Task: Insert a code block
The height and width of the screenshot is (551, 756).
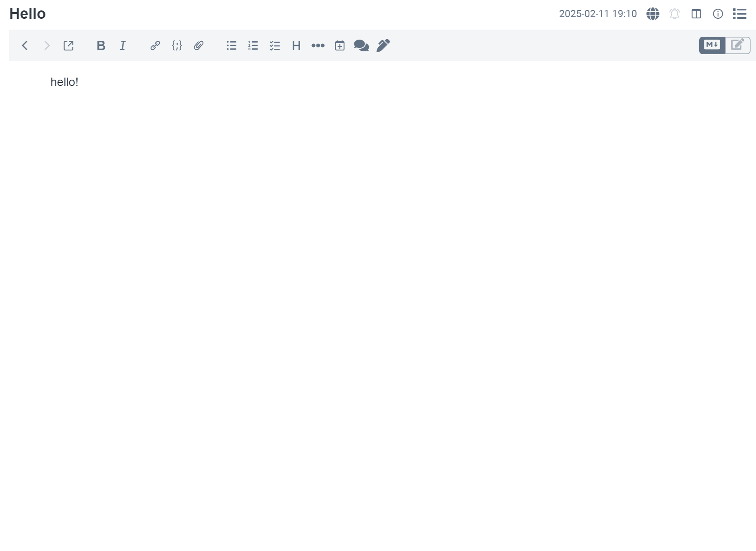Action: click(x=177, y=45)
